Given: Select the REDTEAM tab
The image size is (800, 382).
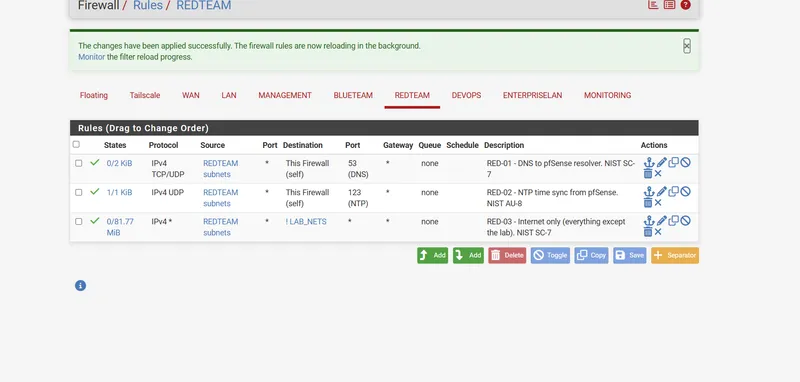Looking at the screenshot, I should coord(412,95).
